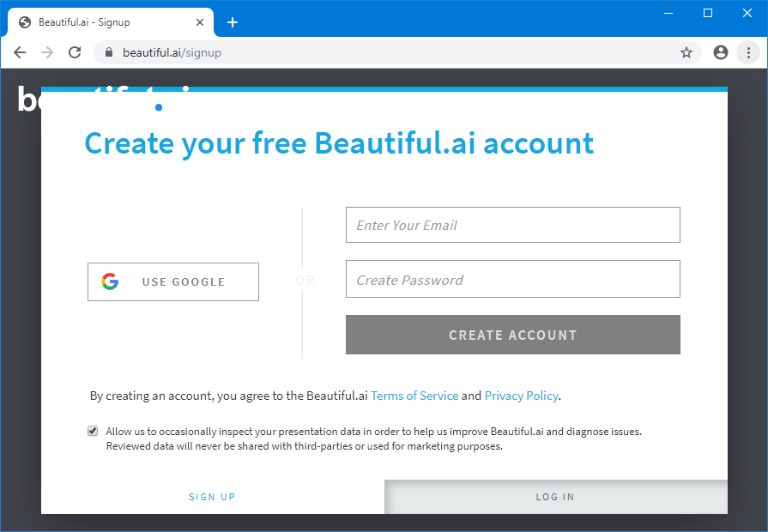Open the Terms of Service link
Image resolution: width=768 pixels, height=532 pixels.
point(414,396)
